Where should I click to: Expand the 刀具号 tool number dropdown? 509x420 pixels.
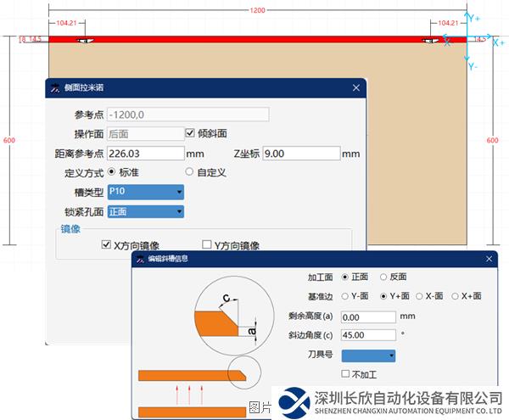tap(367, 356)
